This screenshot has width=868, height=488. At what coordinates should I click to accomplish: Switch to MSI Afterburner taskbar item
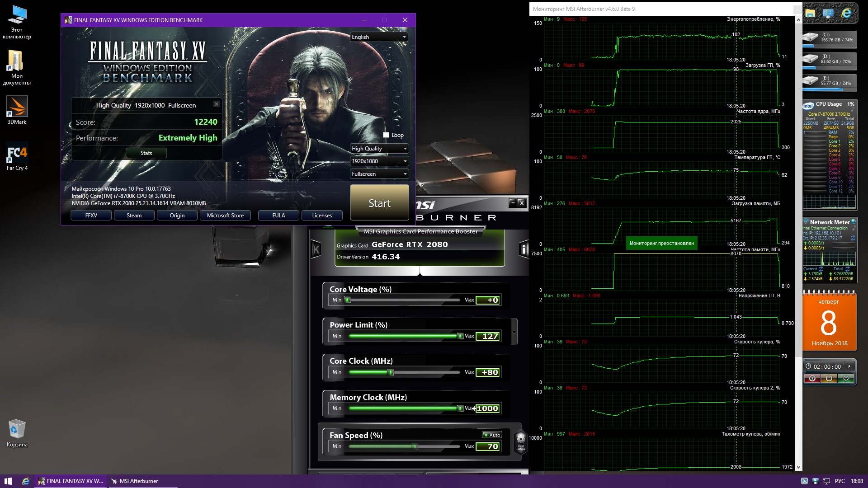(139, 481)
